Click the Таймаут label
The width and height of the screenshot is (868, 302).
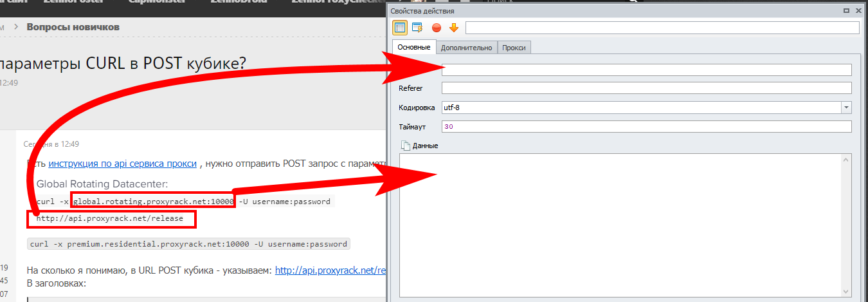coord(413,127)
